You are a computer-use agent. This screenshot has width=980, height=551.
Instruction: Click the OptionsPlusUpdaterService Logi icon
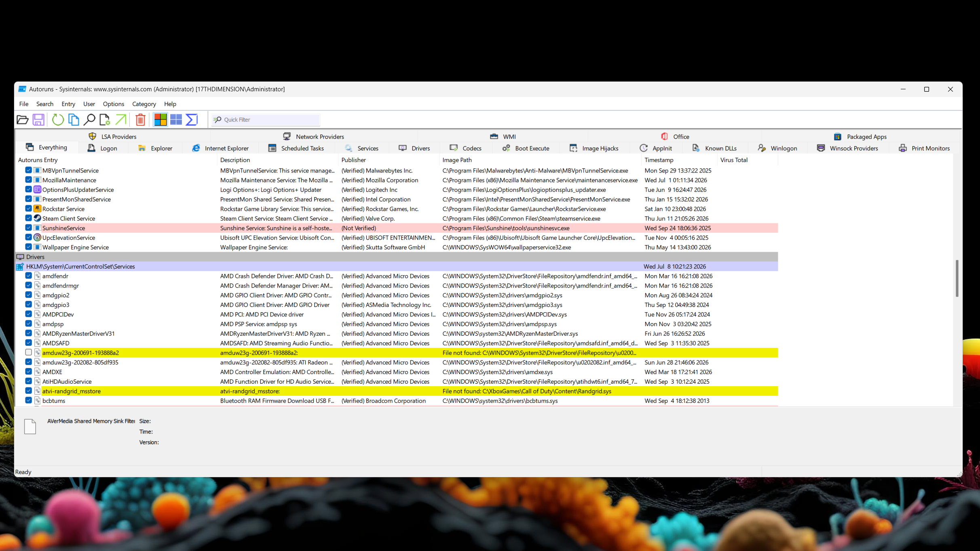[37, 189]
